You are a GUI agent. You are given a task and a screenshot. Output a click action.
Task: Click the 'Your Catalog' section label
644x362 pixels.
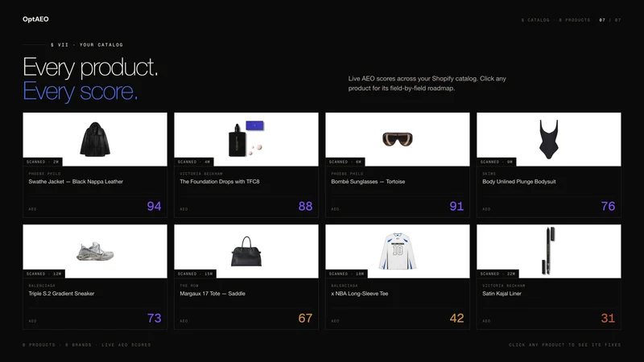click(87, 45)
